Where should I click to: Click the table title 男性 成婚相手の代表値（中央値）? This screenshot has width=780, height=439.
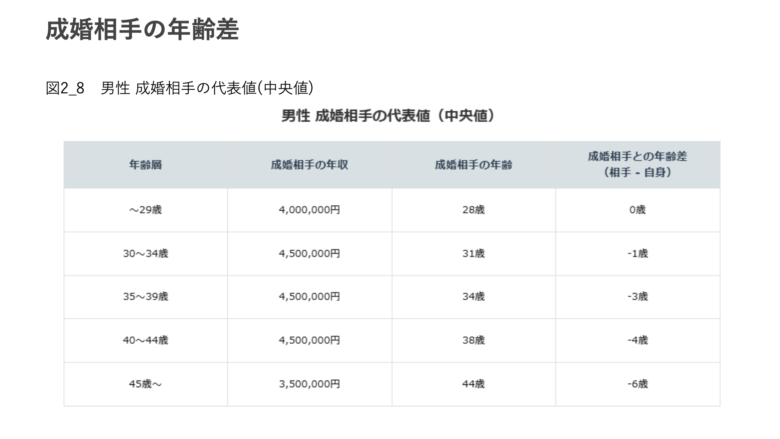click(x=390, y=116)
